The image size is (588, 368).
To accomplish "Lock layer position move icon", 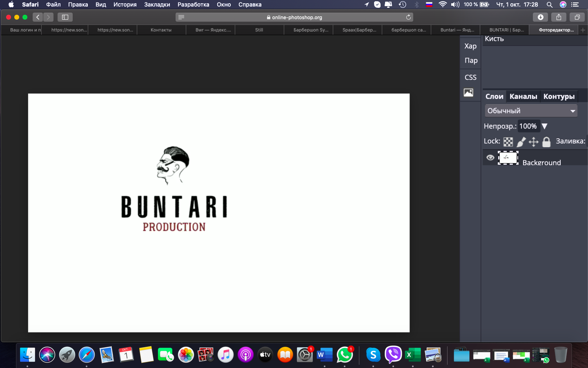I will pos(533,142).
